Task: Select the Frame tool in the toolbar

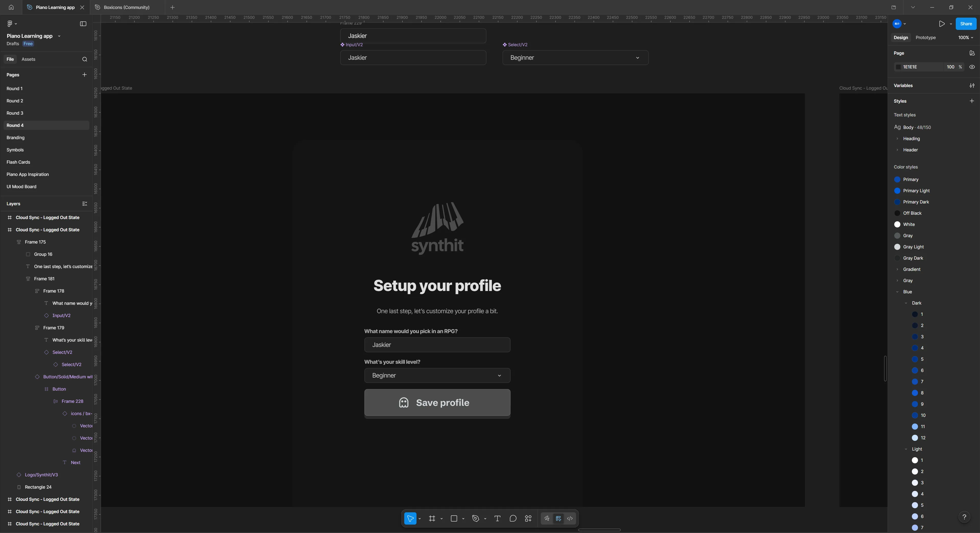Action: (433, 519)
